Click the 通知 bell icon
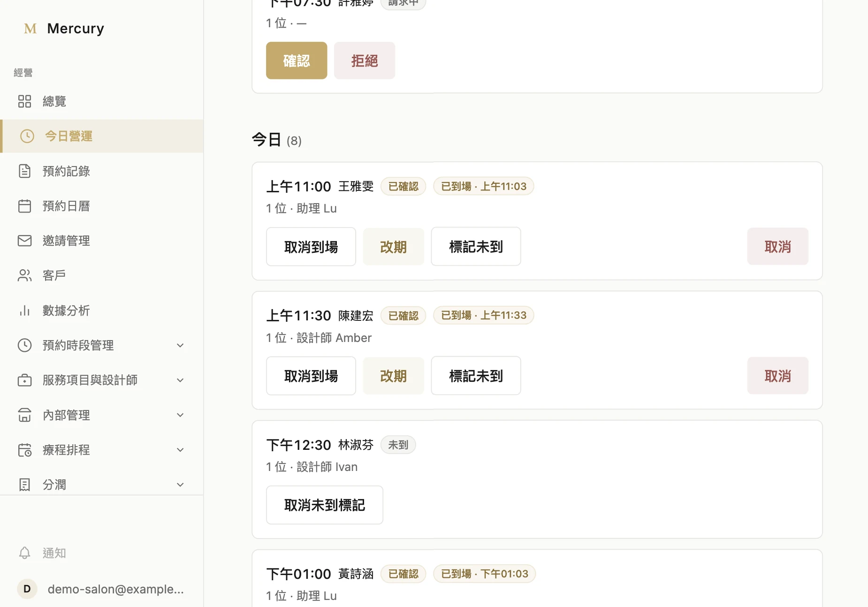Image resolution: width=868 pixels, height=607 pixels. coord(24,553)
